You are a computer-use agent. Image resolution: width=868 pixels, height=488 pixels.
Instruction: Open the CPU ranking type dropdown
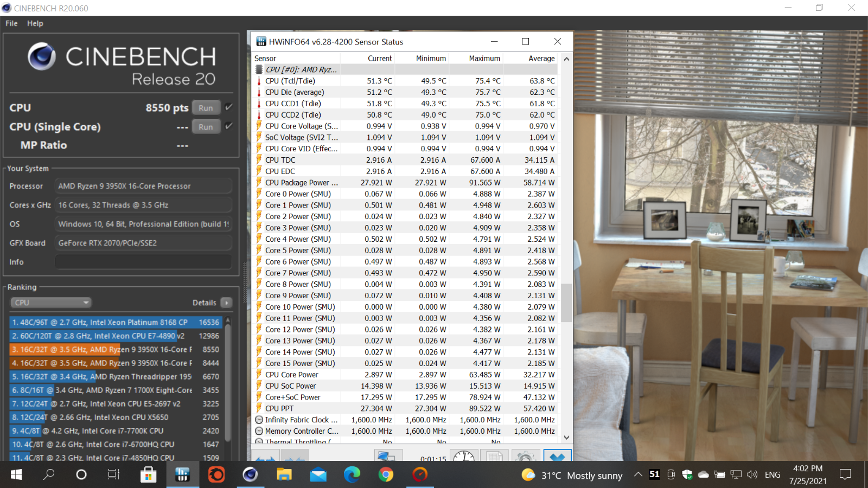[50, 303]
